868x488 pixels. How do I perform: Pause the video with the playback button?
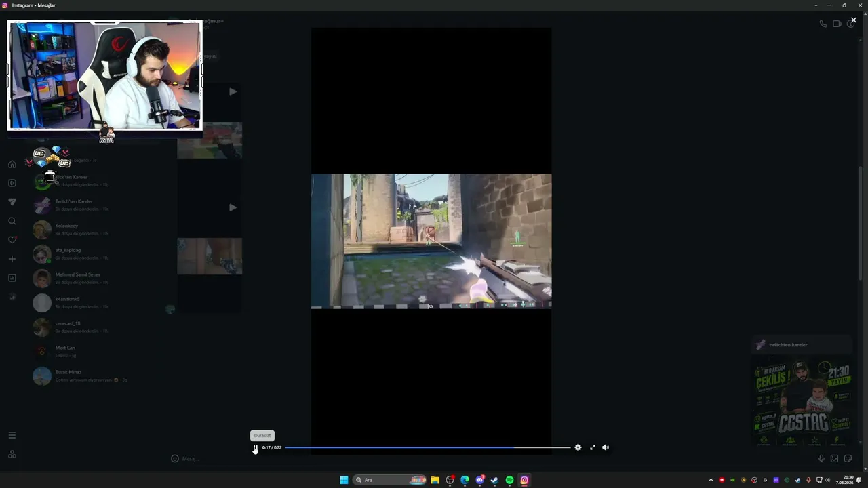pos(255,447)
